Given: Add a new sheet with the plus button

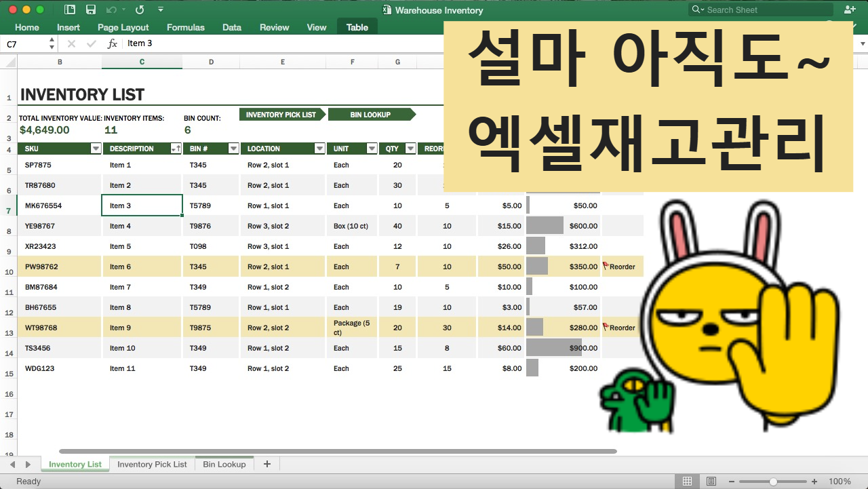Looking at the screenshot, I should [x=267, y=465].
